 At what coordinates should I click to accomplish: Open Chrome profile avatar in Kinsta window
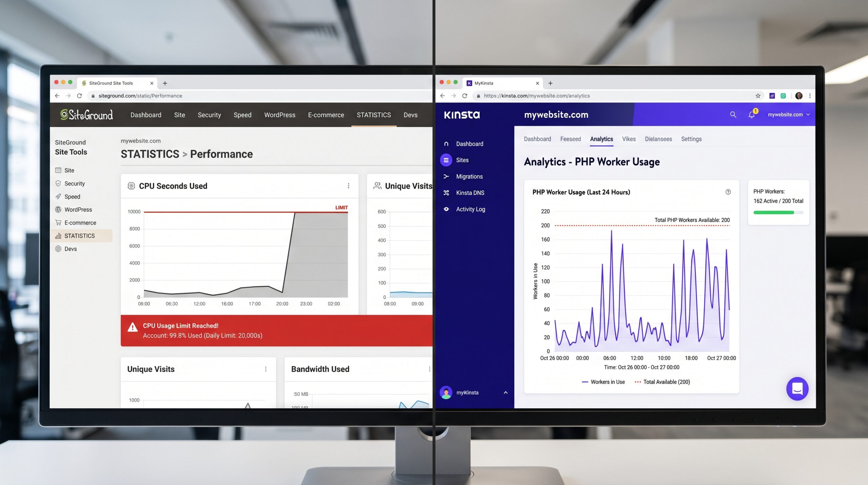(799, 96)
